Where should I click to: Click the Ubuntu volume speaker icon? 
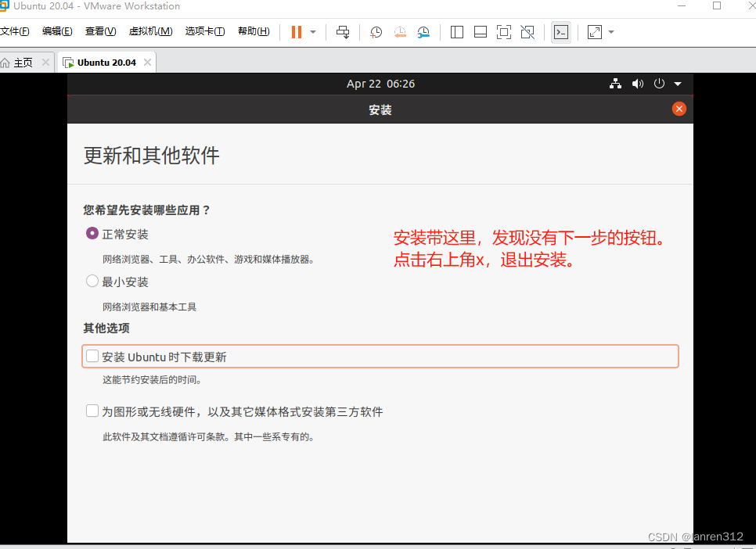pos(637,84)
